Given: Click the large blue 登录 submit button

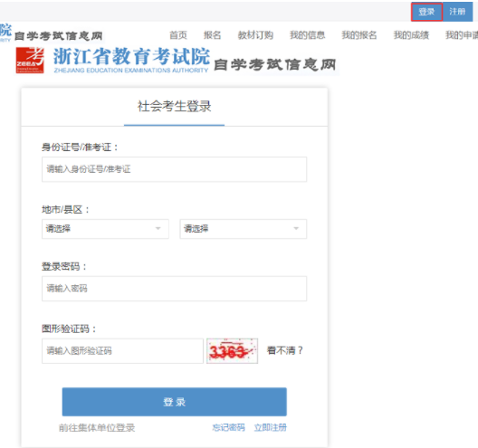Looking at the screenshot, I should (174, 402).
